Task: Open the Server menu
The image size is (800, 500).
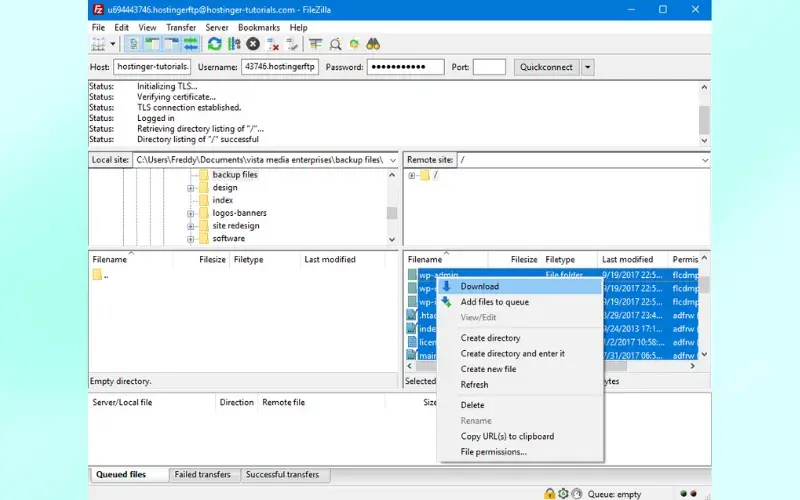Action: pyautogui.click(x=217, y=28)
